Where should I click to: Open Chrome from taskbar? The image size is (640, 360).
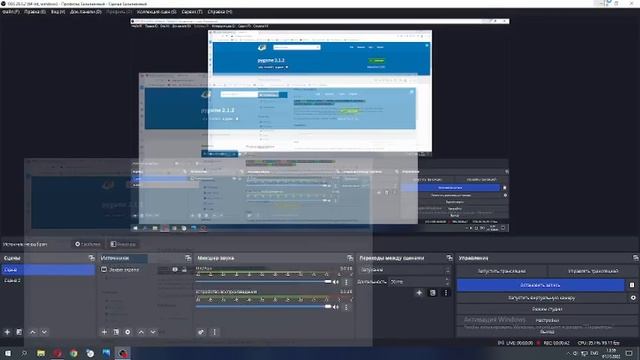[x=73, y=353]
